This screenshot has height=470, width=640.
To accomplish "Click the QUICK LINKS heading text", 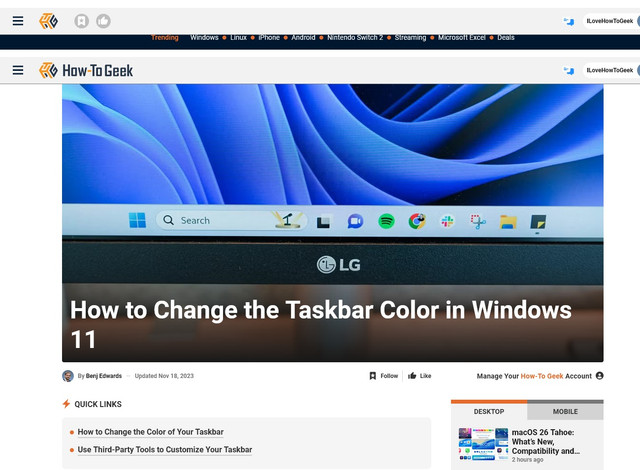I will click(98, 404).
